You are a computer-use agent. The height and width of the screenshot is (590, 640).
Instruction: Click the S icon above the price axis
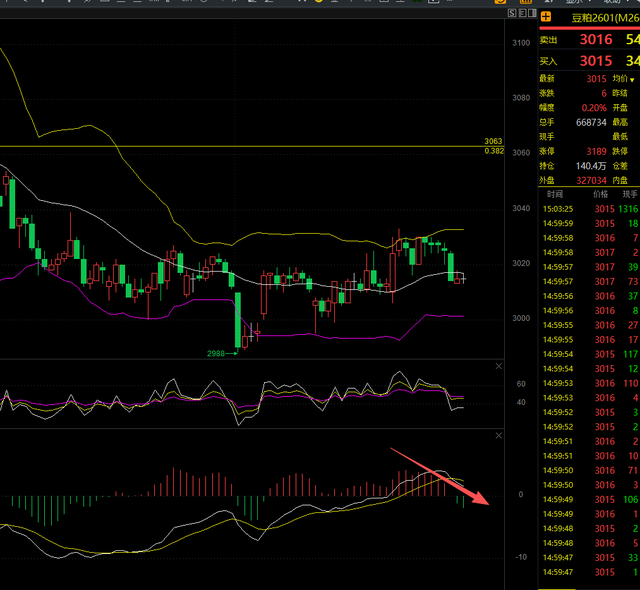tap(512, 13)
